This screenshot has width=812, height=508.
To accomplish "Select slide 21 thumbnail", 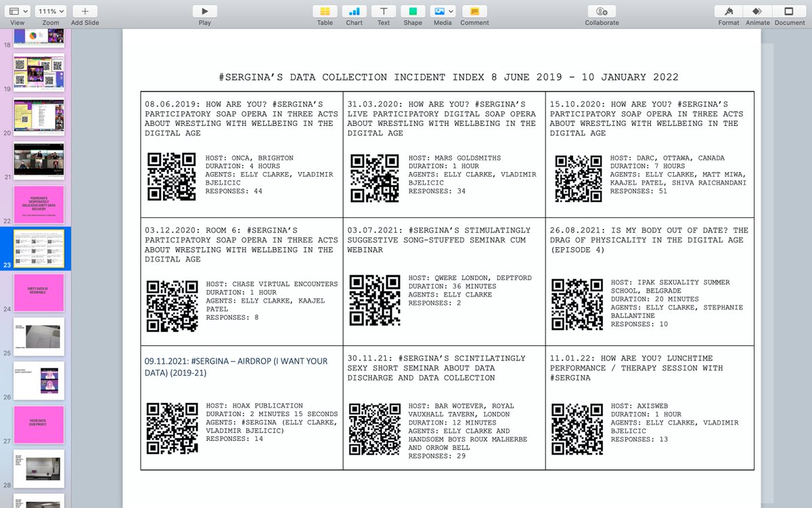I will coord(39,161).
